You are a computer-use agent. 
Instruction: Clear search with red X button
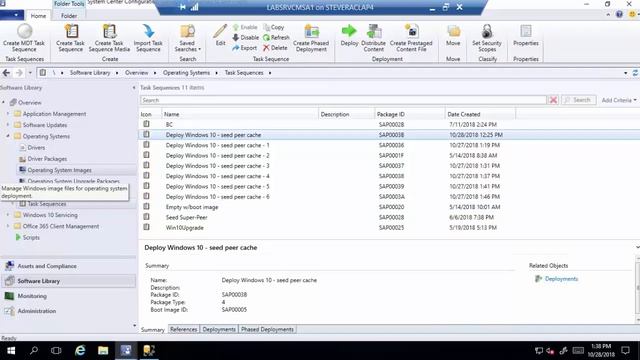click(553, 100)
